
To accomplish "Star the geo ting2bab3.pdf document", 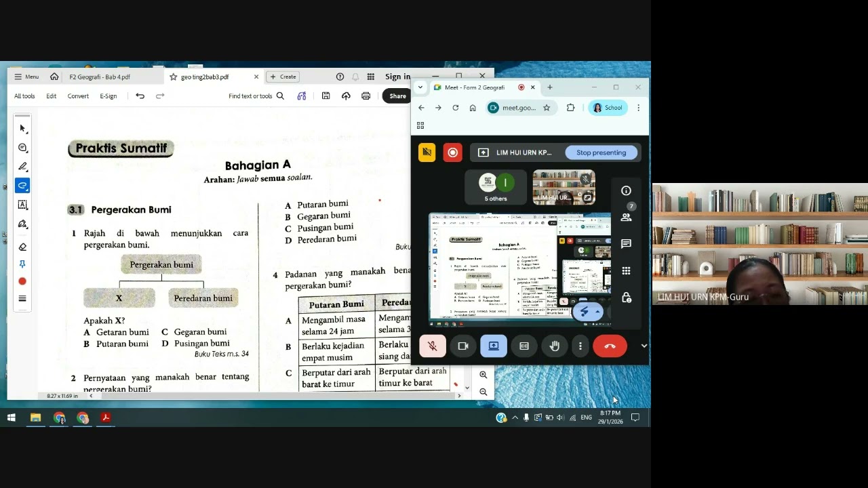I will tap(174, 77).
